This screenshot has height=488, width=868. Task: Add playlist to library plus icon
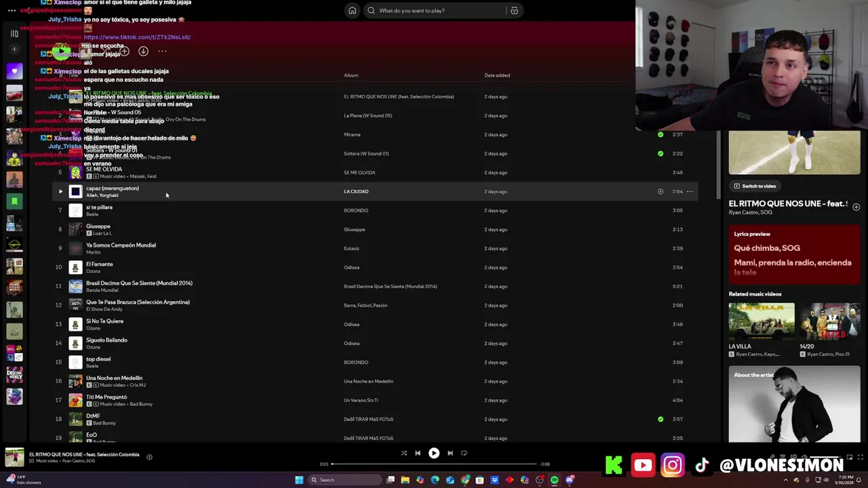124,51
